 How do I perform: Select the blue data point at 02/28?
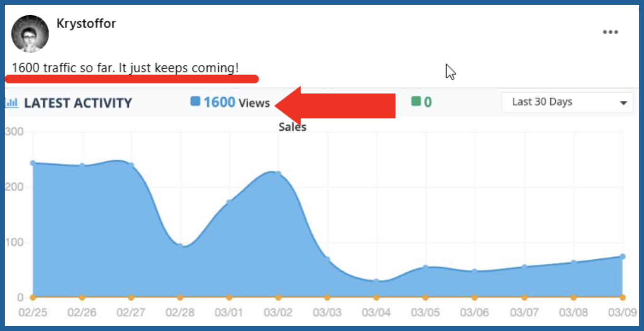(180, 246)
